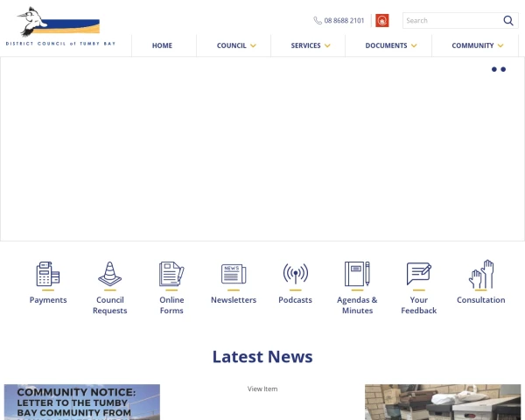Click the View Item link
525x420 pixels.
262,388
